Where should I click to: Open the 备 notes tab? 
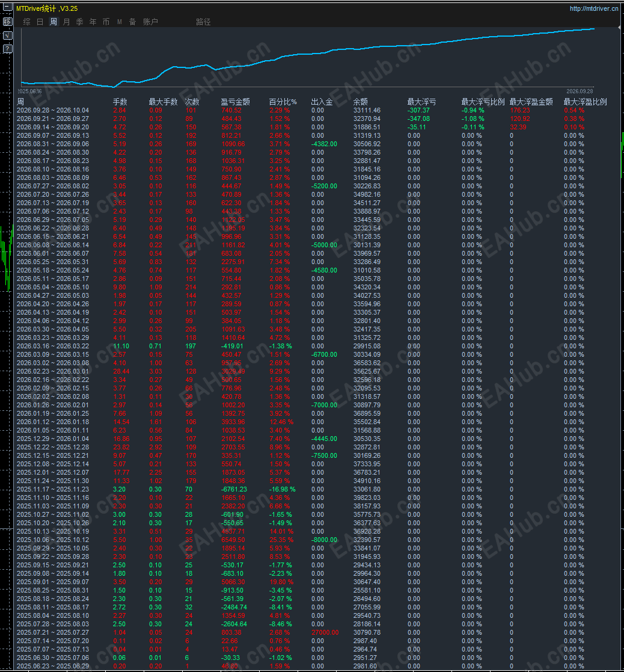click(x=133, y=22)
